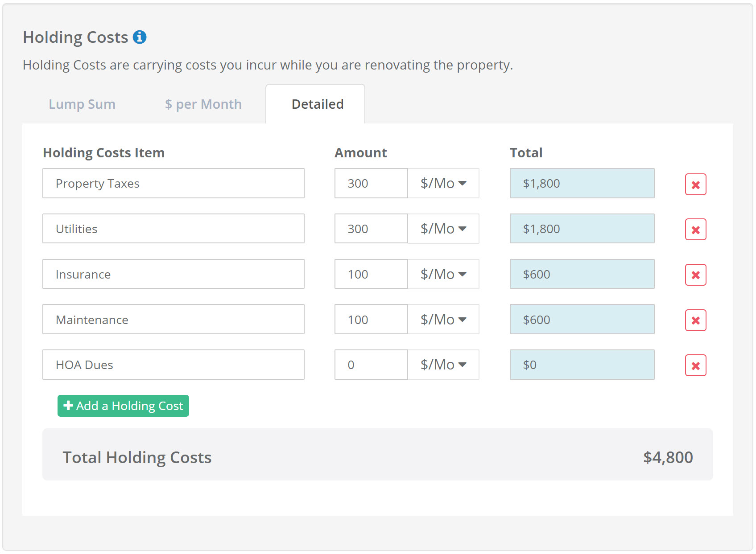Remove the Utilities holding cost
Image resolution: width=756 pixels, height=554 pixels.
pyautogui.click(x=695, y=230)
